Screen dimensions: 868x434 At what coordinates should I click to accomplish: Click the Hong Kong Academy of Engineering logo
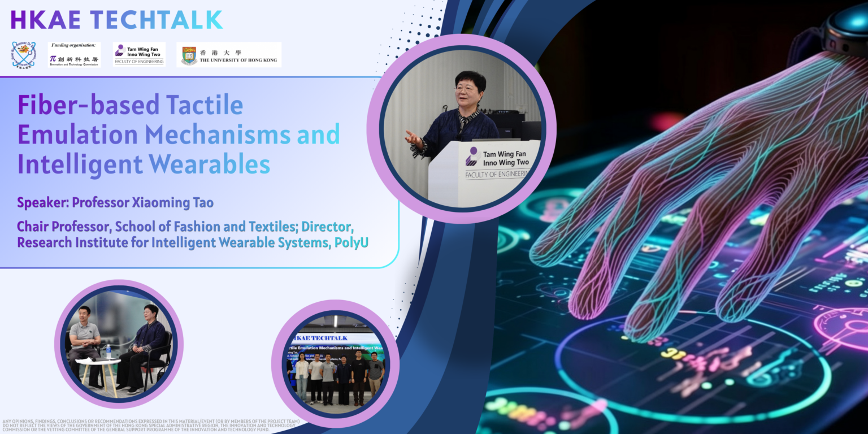24,55
